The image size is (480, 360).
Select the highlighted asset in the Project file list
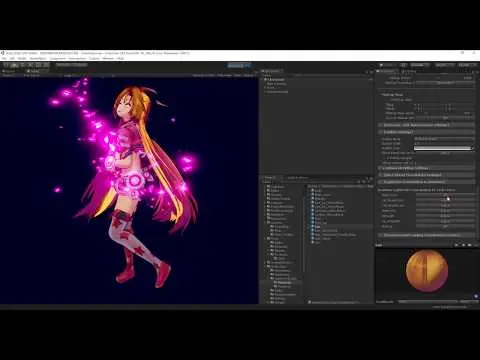coord(342,226)
